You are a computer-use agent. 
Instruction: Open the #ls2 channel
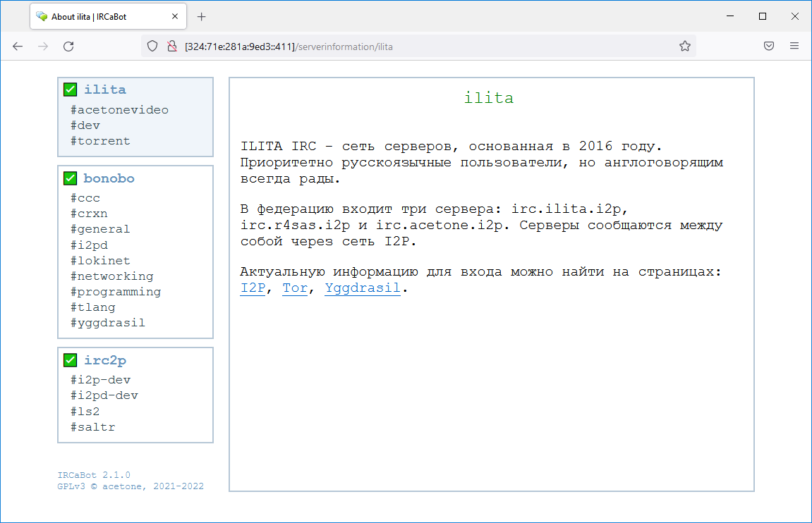[85, 411]
